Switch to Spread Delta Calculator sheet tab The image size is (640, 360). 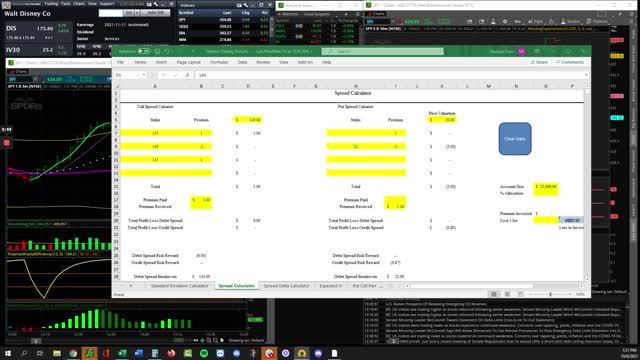click(x=286, y=286)
